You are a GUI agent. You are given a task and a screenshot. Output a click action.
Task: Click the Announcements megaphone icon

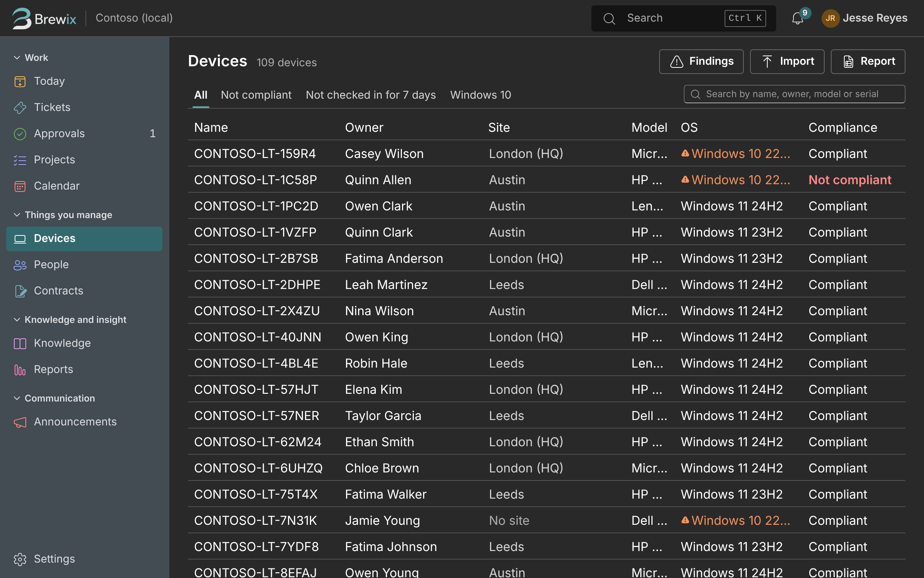click(x=20, y=422)
